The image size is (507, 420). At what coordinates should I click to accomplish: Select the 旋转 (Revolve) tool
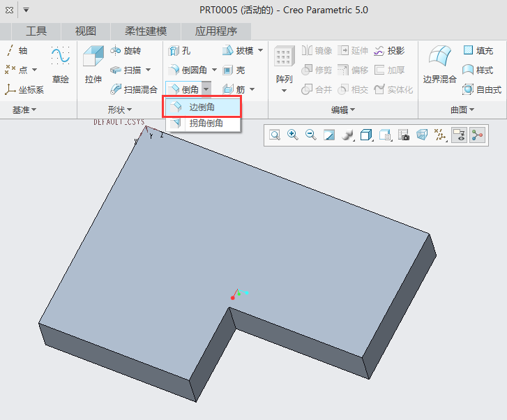coord(126,50)
